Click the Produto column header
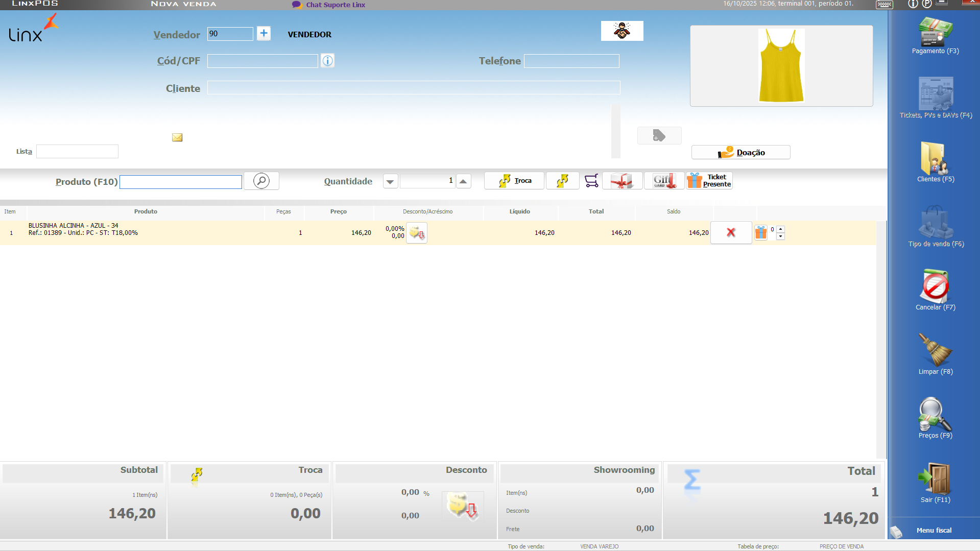Screen dimensions: 980x551 tap(146, 211)
